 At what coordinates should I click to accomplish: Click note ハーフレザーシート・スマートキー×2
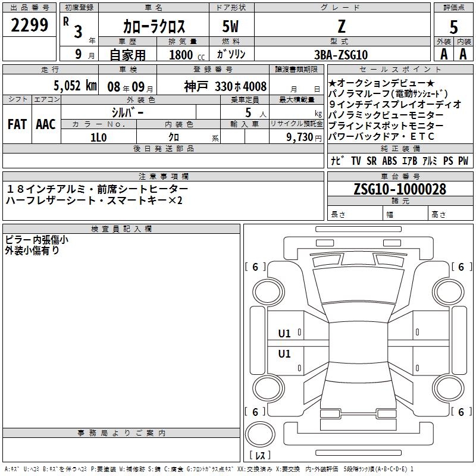[x=94, y=201]
